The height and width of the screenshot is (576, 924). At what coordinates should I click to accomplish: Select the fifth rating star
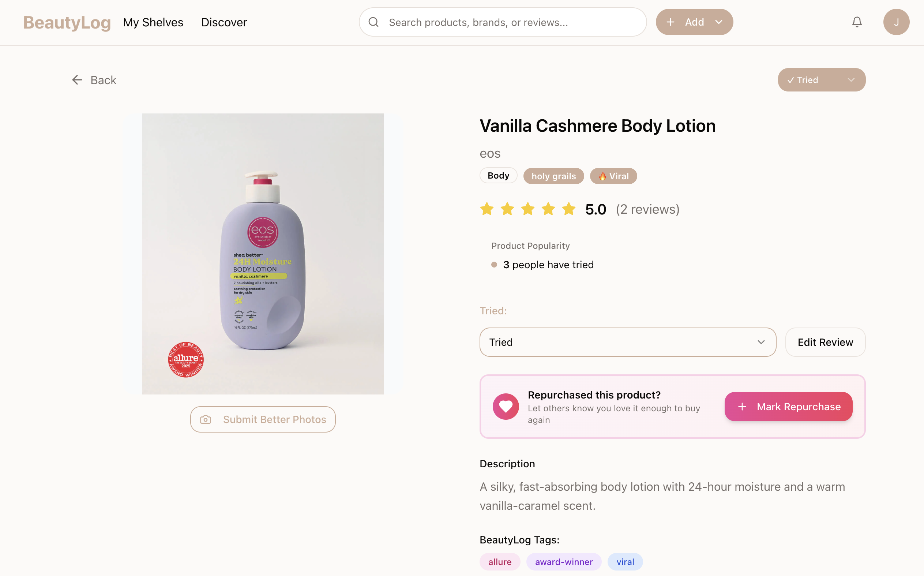tap(569, 209)
